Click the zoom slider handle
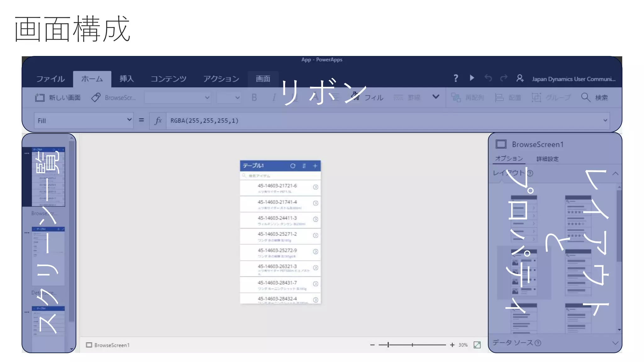This screenshot has height=362, width=644. pos(388,345)
